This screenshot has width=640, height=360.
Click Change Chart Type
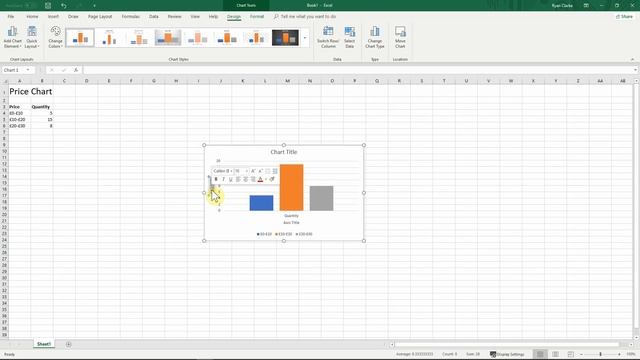[x=375, y=37]
